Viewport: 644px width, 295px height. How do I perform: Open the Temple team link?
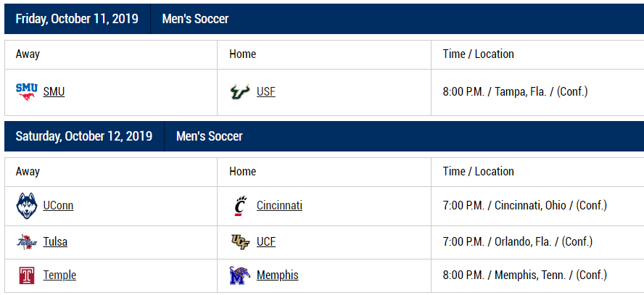(59, 275)
